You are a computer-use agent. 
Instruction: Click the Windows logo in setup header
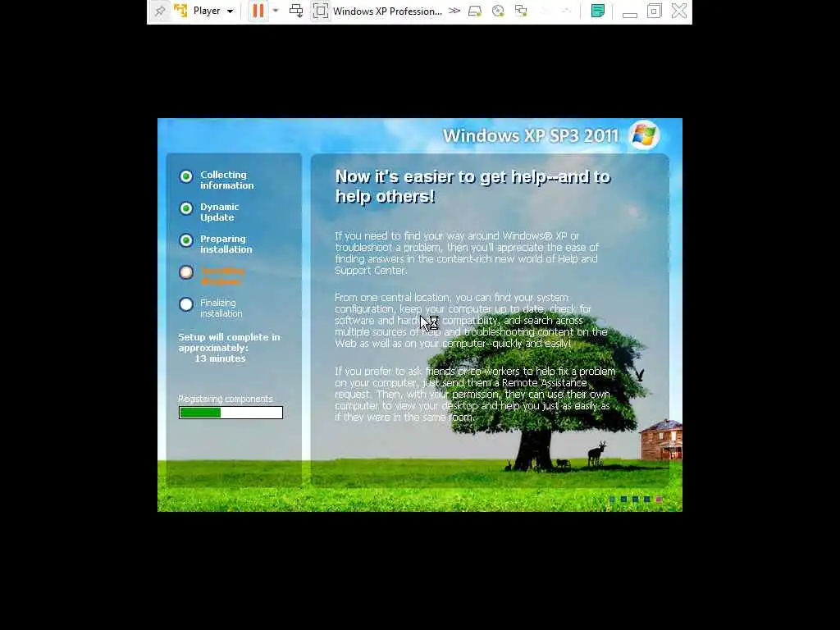644,135
